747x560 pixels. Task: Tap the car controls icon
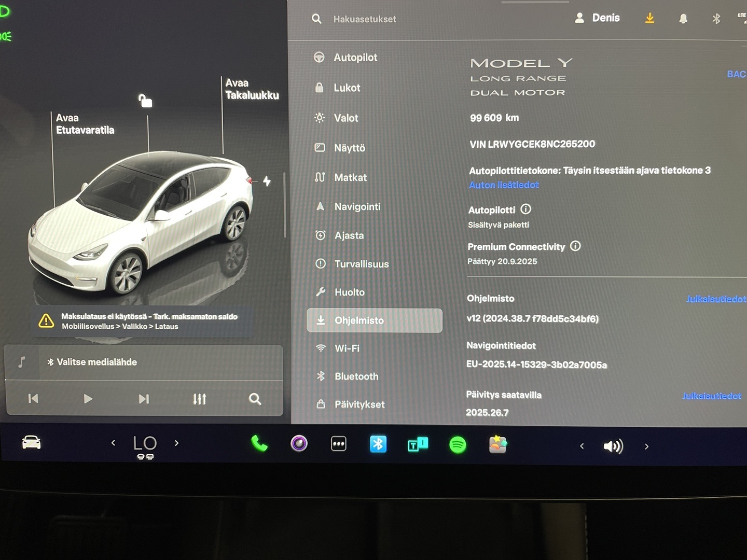pyautogui.click(x=31, y=442)
